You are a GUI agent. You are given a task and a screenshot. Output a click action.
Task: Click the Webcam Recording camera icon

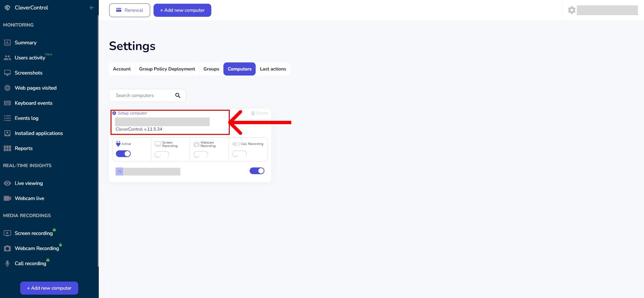pos(7,248)
